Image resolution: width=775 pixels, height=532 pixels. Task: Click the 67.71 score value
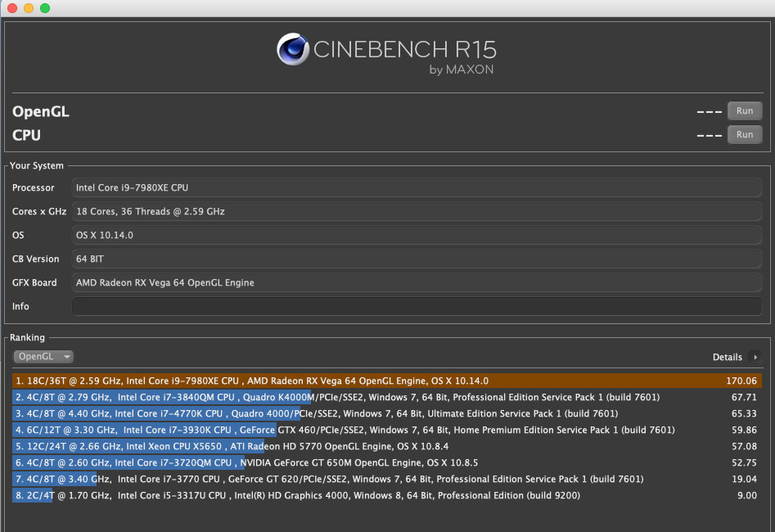pyautogui.click(x=744, y=397)
